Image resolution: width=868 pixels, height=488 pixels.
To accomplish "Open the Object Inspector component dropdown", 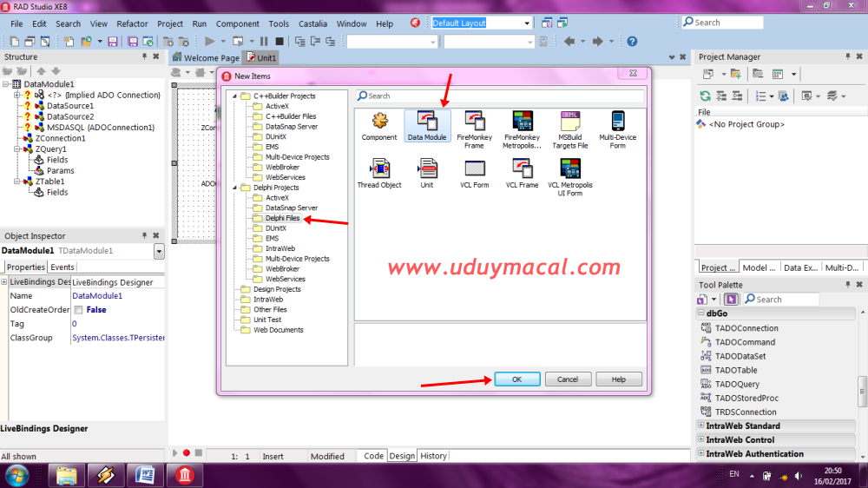I will [x=159, y=251].
